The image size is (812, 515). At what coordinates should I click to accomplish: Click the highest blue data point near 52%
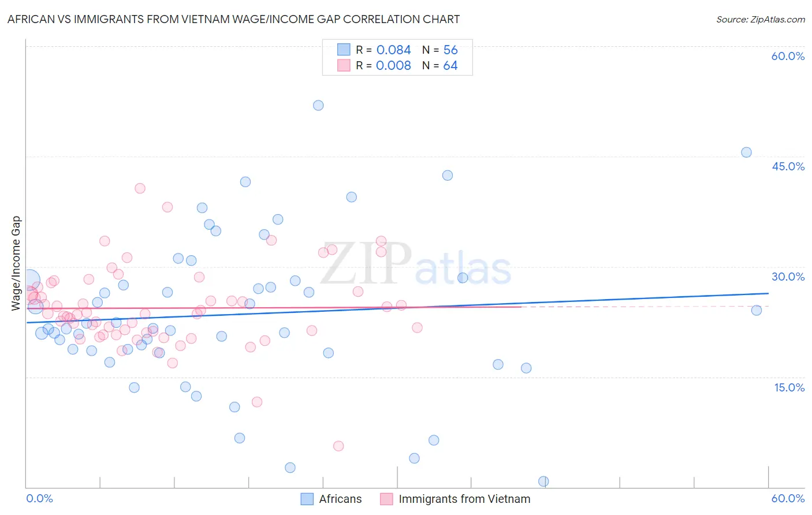pos(318,105)
